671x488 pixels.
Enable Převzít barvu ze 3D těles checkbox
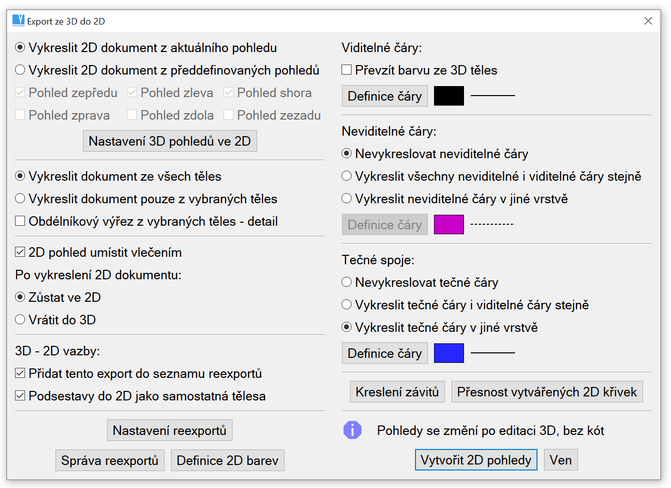click(x=348, y=71)
